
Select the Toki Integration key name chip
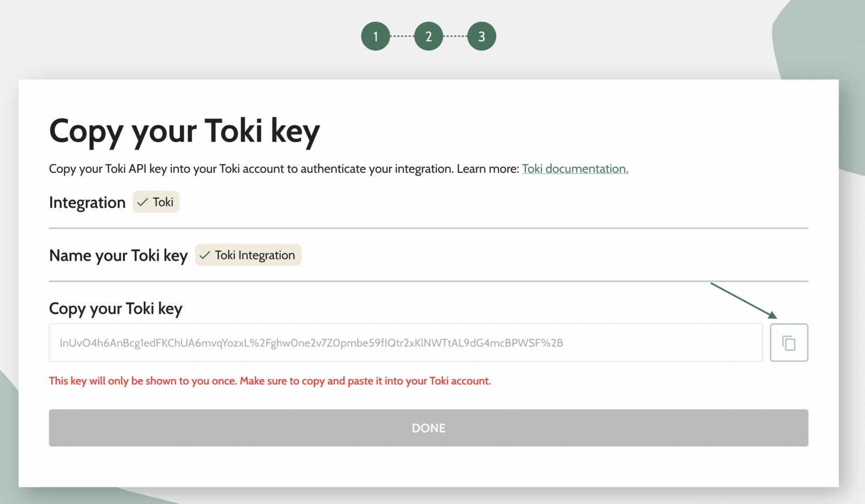click(x=248, y=255)
